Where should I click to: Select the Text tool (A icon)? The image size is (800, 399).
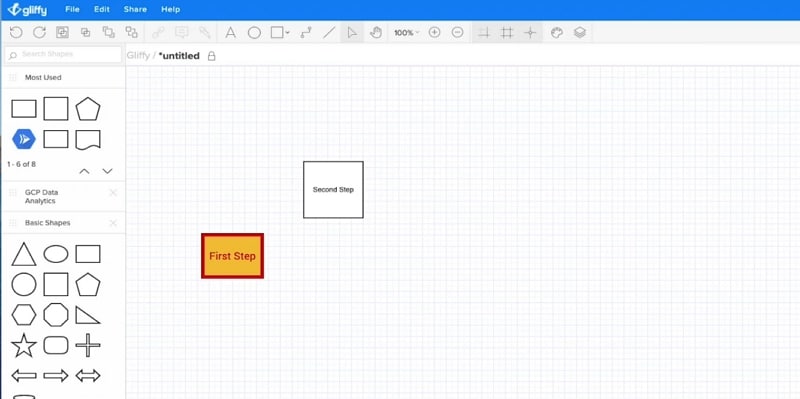[231, 33]
